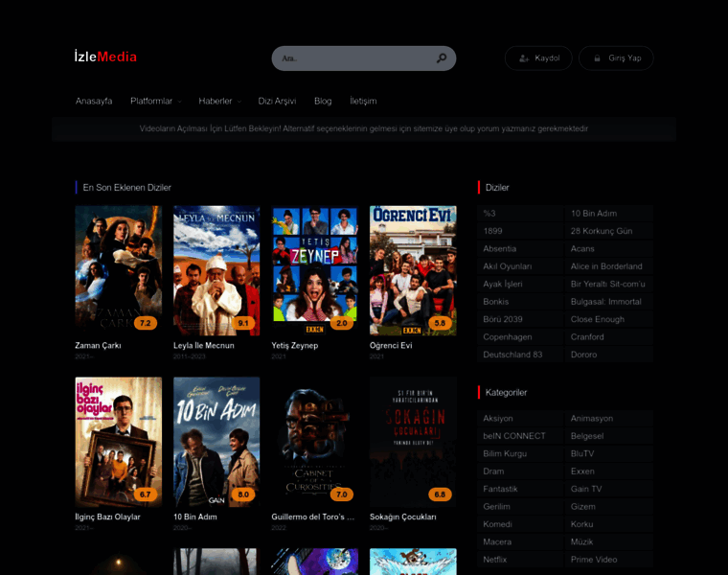
Task: Open %3 in the Diziler list
Action: [x=520, y=214]
